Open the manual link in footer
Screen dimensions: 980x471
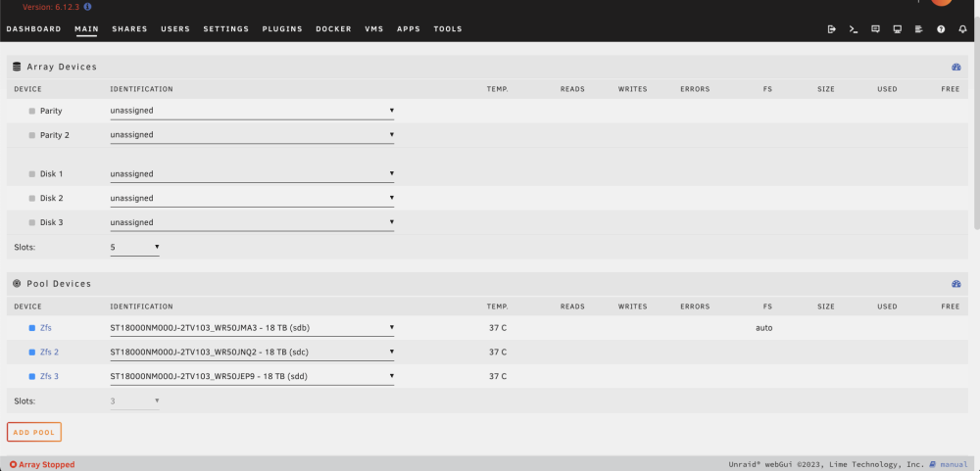click(x=954, y=465)
